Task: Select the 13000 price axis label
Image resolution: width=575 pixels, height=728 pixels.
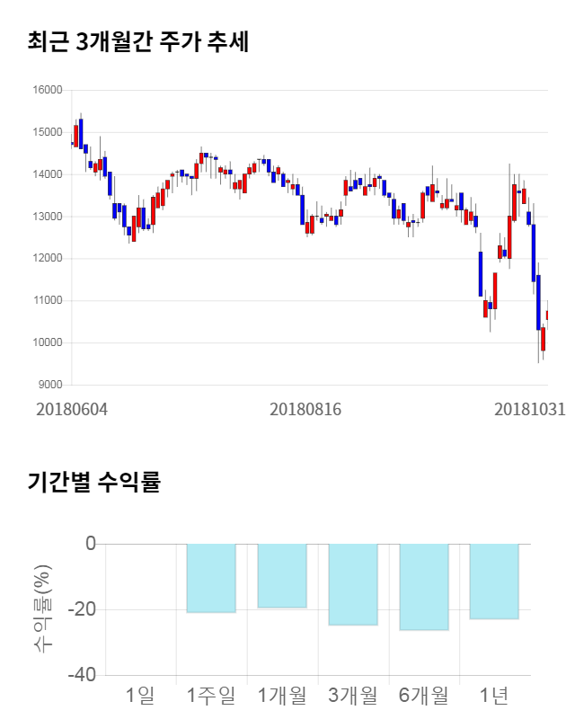Action: tap(49, 217)
